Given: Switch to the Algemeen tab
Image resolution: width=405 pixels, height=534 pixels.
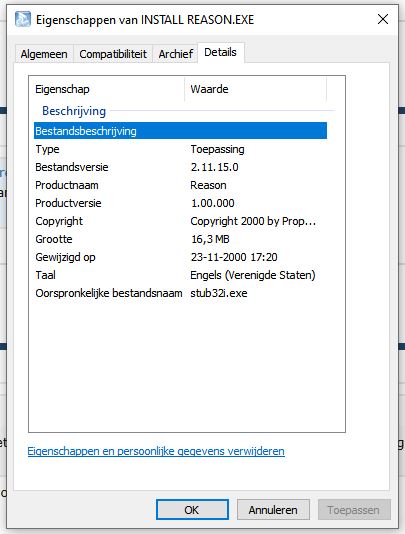Looking at the screenshot, I should coord(44,54).
